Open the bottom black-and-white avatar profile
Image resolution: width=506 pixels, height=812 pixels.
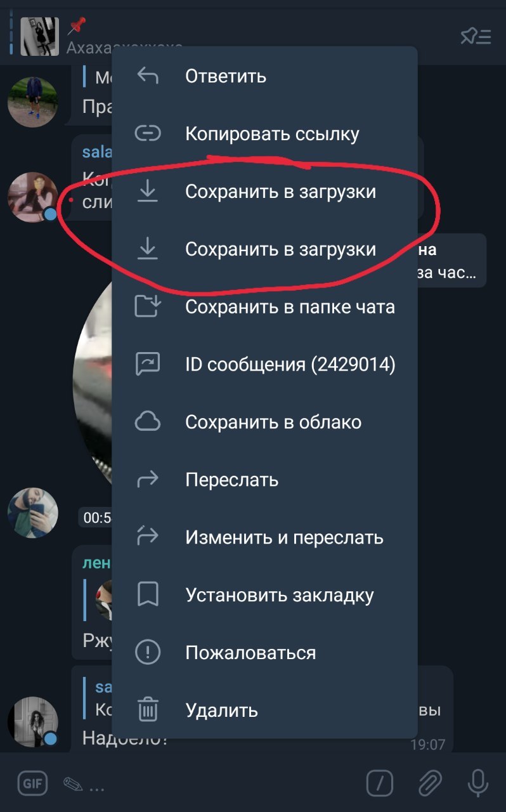click(x=32, y=721)
